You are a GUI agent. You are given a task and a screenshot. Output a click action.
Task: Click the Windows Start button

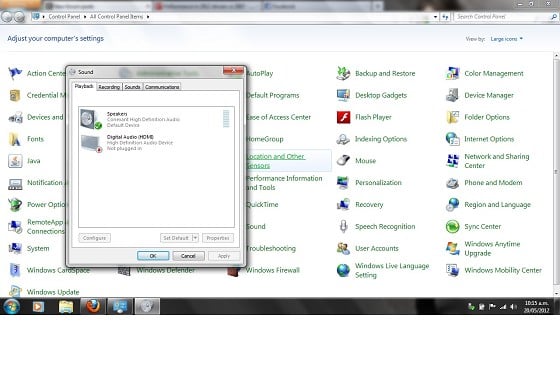tap(11, 306)
